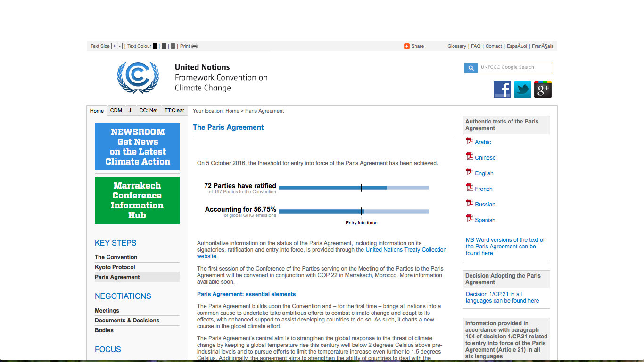This screenshot has height=362, width=644.
Task: Click the KEY STEPS section heading
Action: pos(116,243)
